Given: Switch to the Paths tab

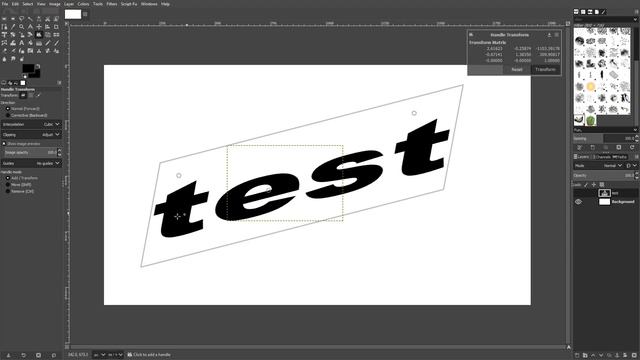Looking at the screenshot, I should tap(620, 157).
